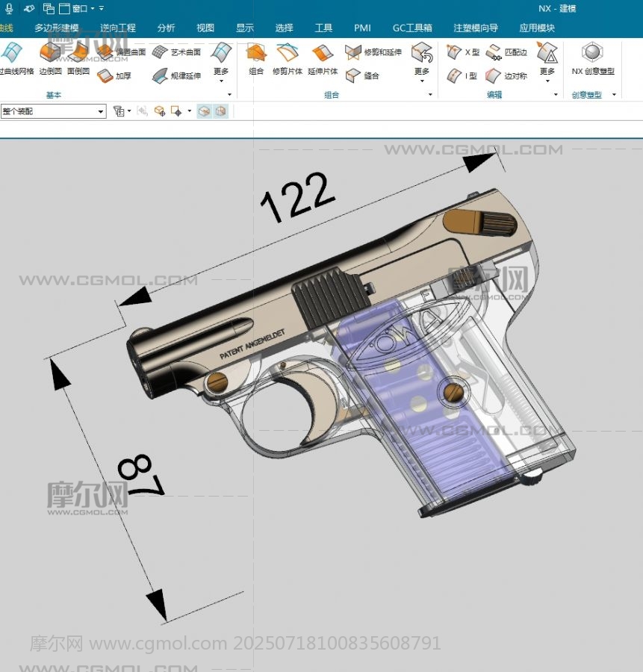Open the 应用模块 tab
The width and height of the screenshot is (643, 672).
coord(537,28)
